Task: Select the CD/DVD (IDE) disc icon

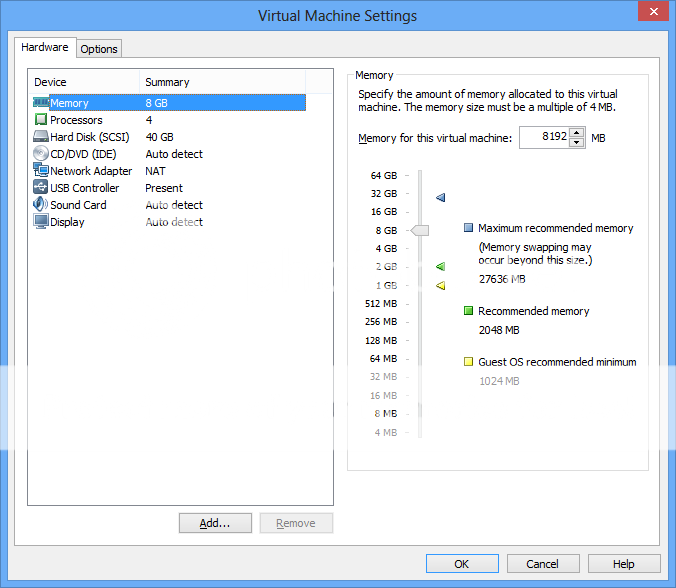Action: (x=41, y=154)
